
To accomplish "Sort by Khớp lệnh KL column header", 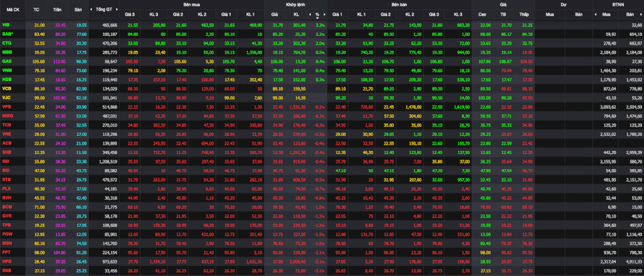I will tap(296, 14).
